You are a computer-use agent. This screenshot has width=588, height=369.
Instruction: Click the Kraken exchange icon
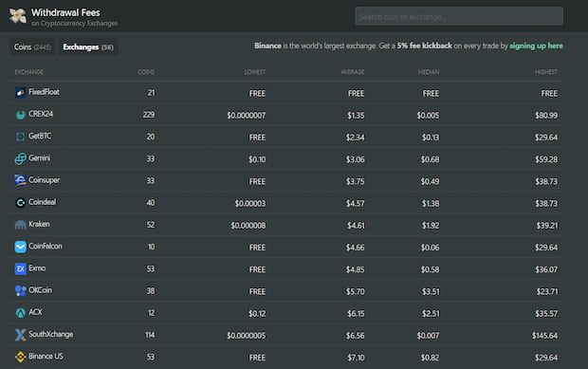coord(20,225)
